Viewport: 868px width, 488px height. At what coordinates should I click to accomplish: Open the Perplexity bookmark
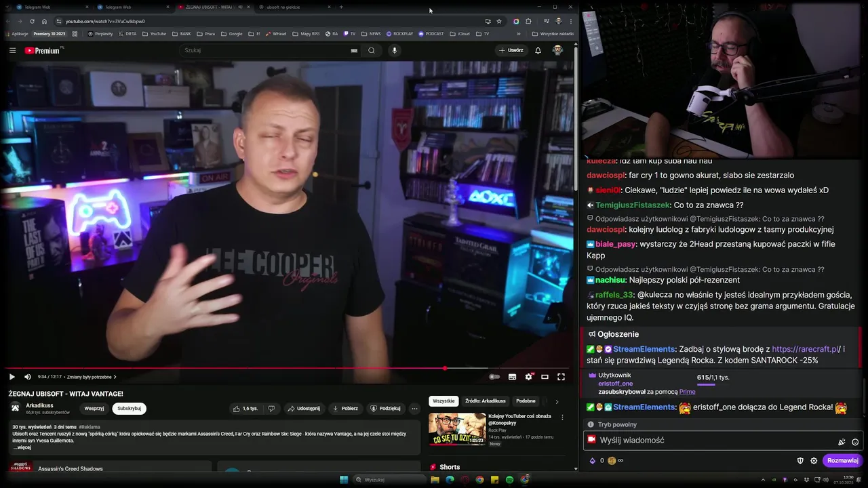(x=100, y=34)
